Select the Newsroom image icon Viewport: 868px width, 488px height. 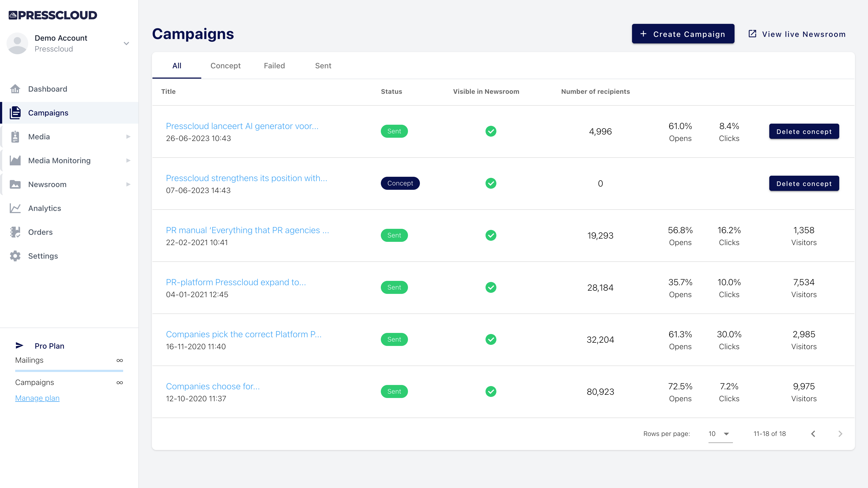15,184
